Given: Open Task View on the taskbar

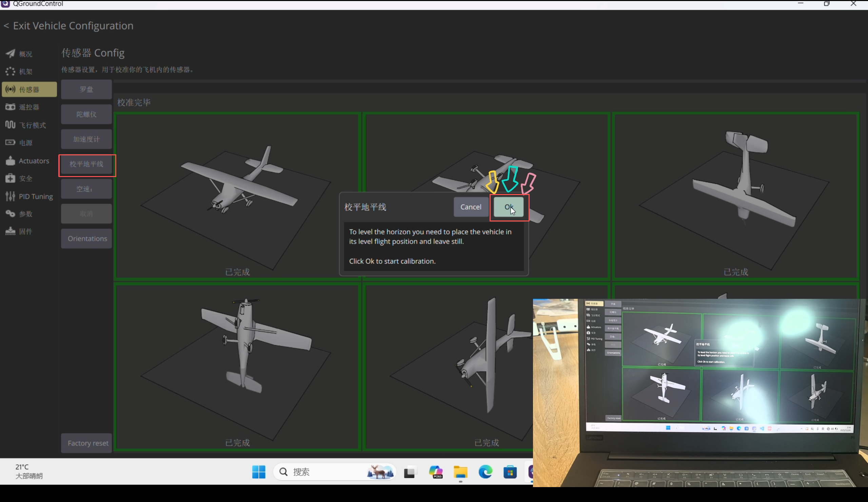Looking at the screenshot, I should [410, 472].
